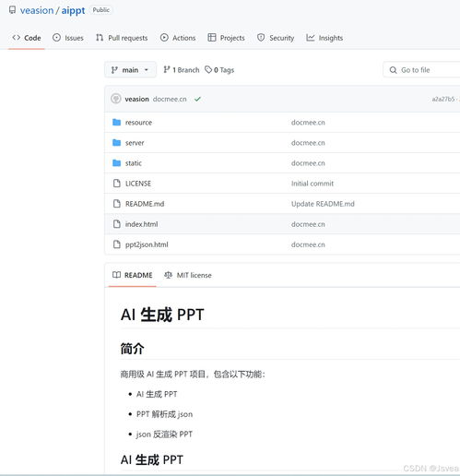Click the README.md file icon
This screenshot has width=460, height=476.
coord(117,204)
